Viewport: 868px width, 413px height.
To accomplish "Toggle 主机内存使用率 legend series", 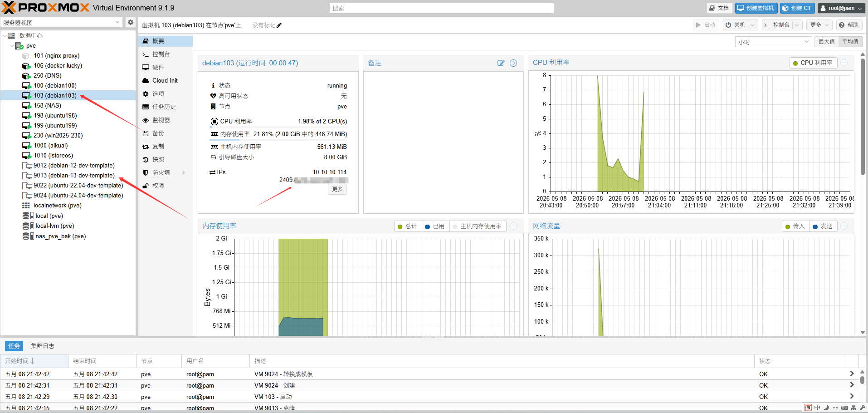I will [477, 226].
